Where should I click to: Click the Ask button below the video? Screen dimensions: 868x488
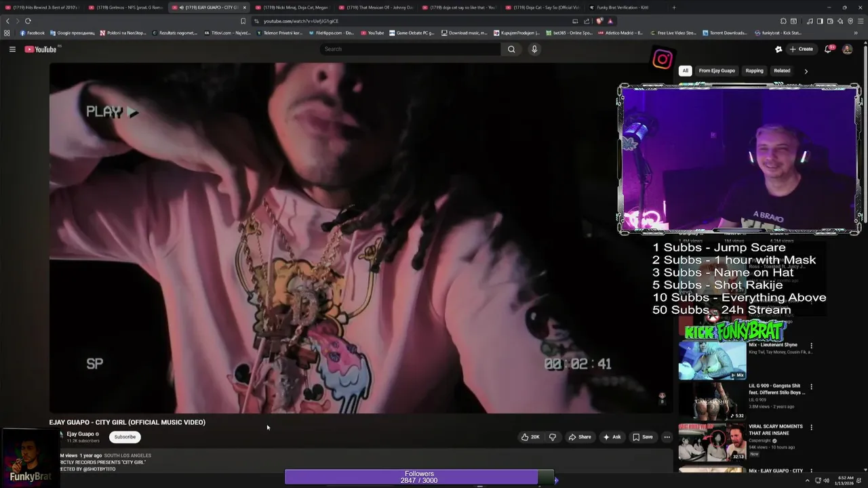612,437
